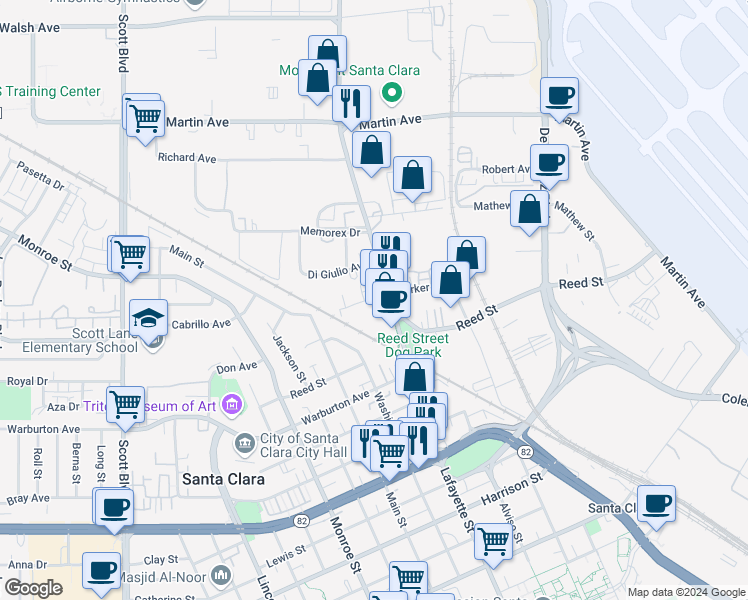Image resolution: width=748 pixels, height=600 pixels.
Task: Click the Route 82 shield near Monroe St
Action: 302,521
